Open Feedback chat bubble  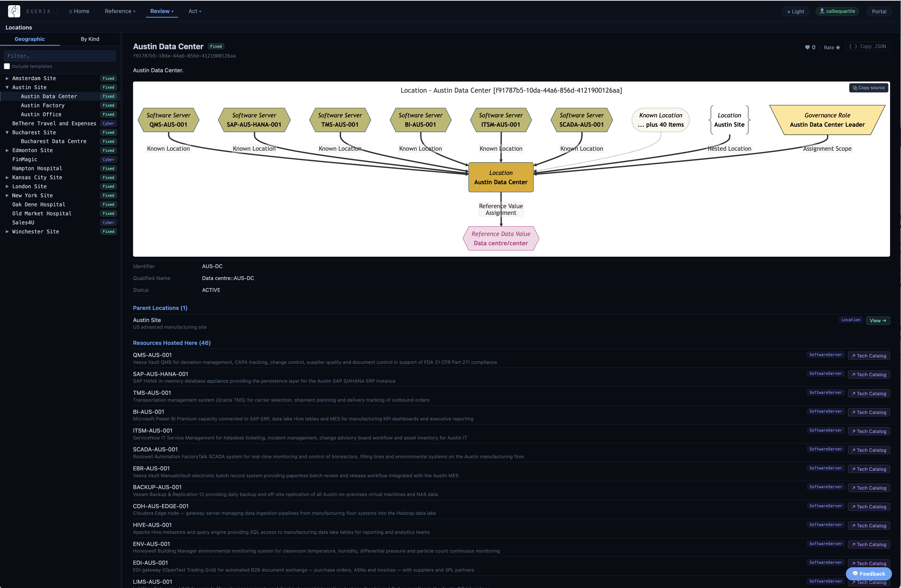(869, 574)
